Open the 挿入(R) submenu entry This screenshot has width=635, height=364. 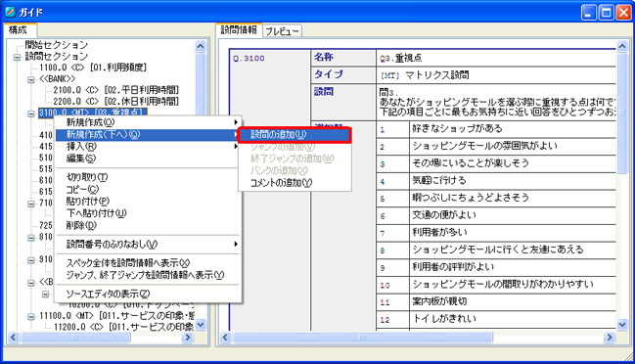coord(148,146)
